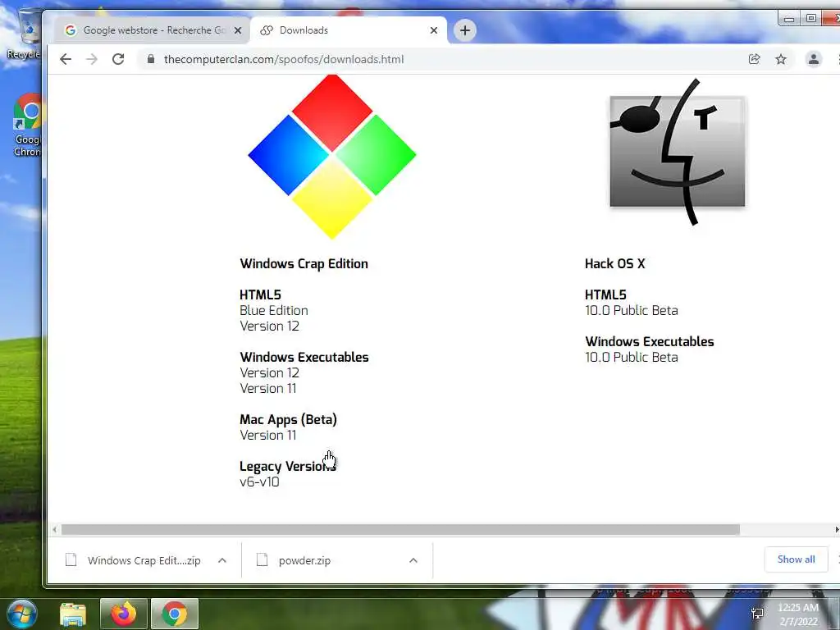Open Windows Explorer from the taskbar
Screen dimensions: 840x630
tap(73, 614)
